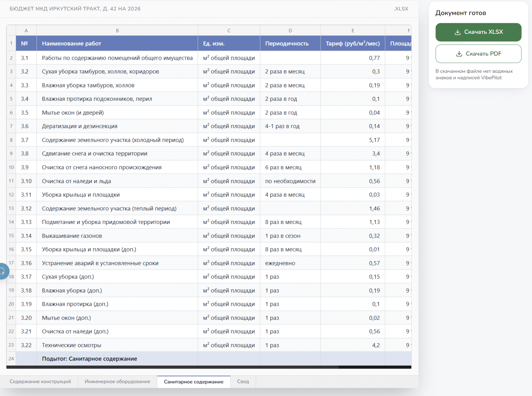The height and width of the screenshot is (396, 532).
Task: Click the download icon on Скачать PDF
Action: [x=459, y=54]
